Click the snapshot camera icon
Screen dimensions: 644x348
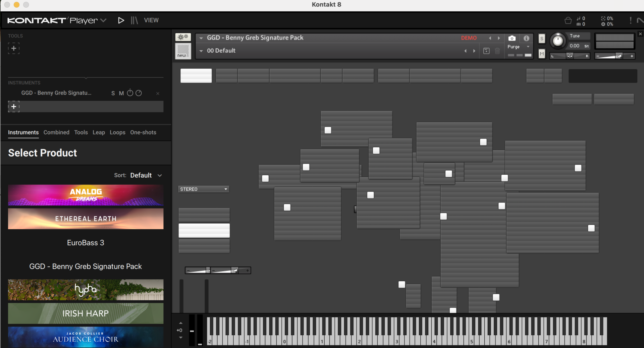[512, 38]
